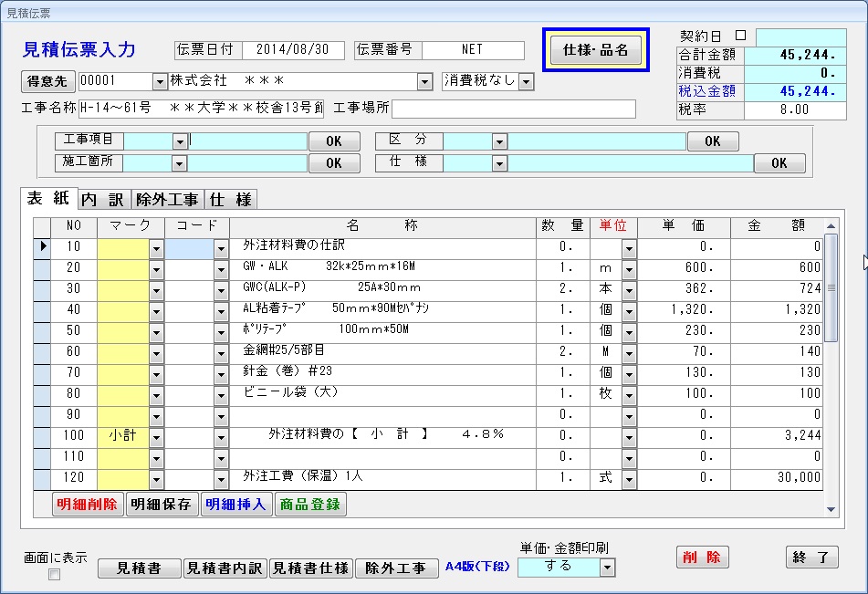Click the 工事場所 input field
The width and height of the screenshot is (868, 594).
(x=513, y=109)
